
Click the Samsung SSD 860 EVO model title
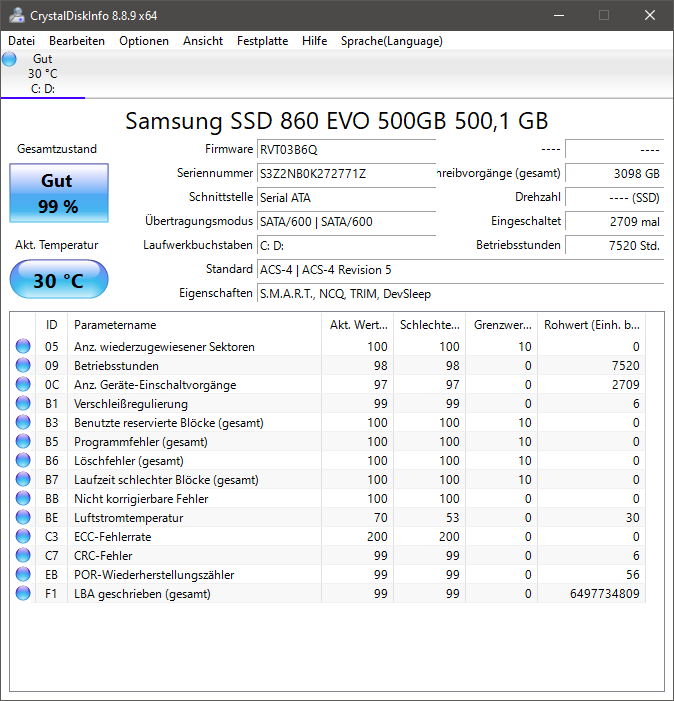337,121
